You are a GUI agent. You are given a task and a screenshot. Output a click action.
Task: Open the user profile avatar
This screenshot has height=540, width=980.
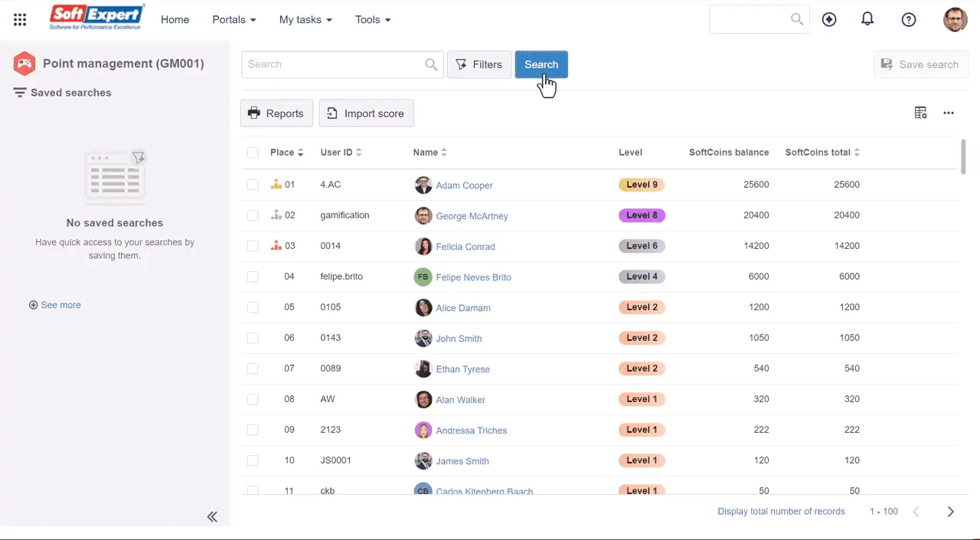[x=955, y=20]
